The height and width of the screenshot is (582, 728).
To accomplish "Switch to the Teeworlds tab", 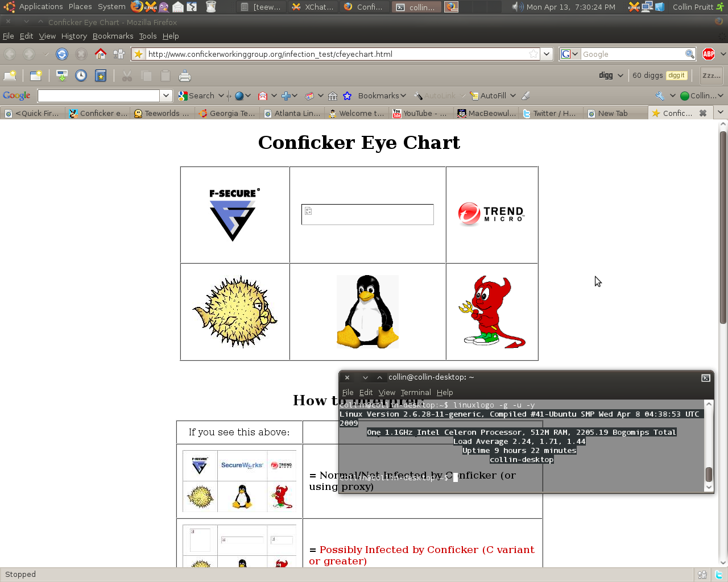I will coord(162,113).
